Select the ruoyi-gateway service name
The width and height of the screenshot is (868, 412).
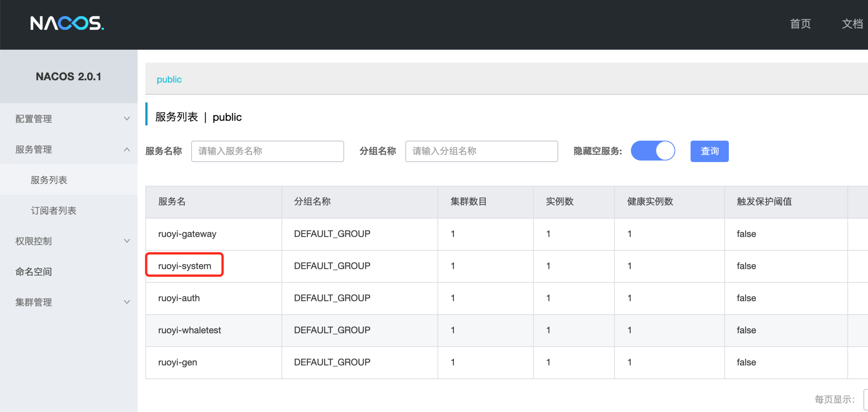pyautogui.click(x=187, y=234)
